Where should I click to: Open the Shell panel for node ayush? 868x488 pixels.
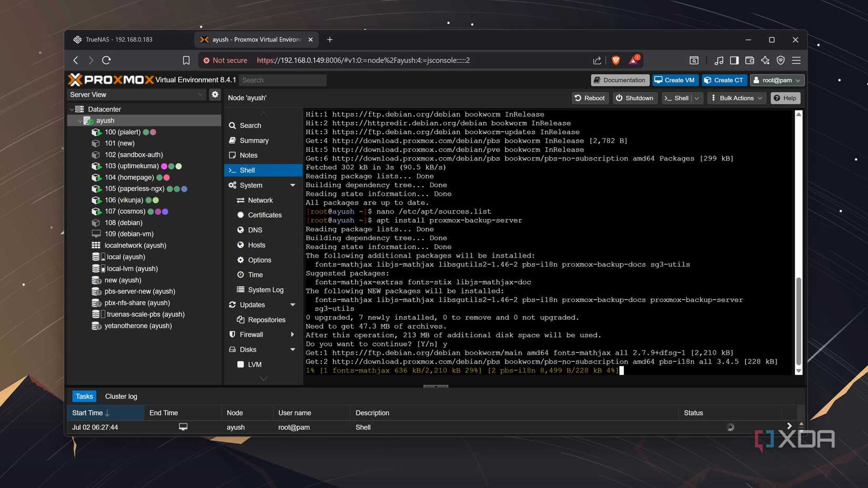248,170
